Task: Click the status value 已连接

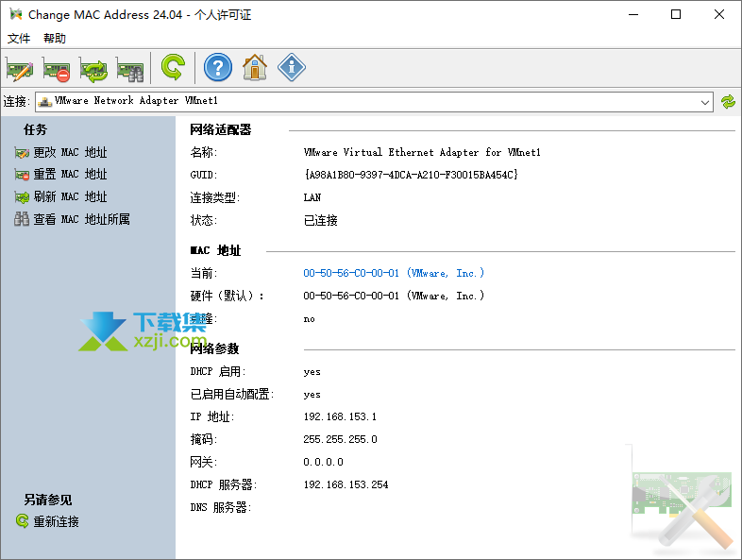Action: click(x=320, y=220)
